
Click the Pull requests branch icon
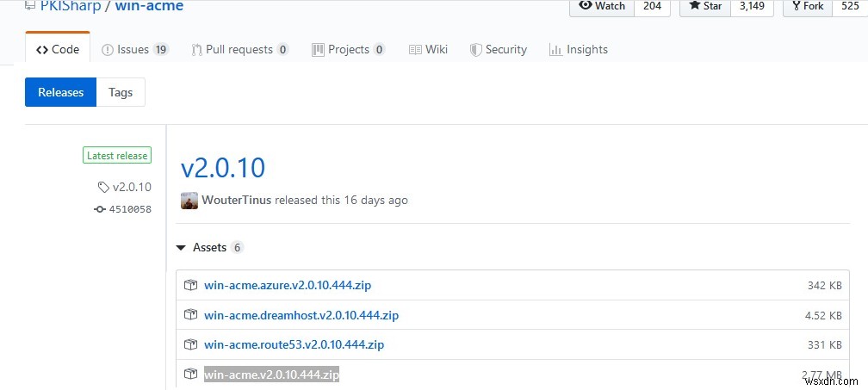pyautogui.click(x=196, y=50)
